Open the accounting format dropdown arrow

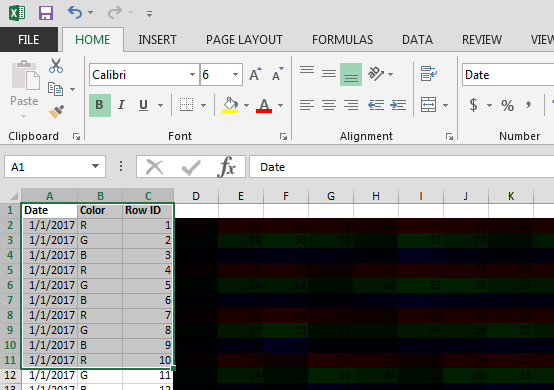(x=489, y=105)
